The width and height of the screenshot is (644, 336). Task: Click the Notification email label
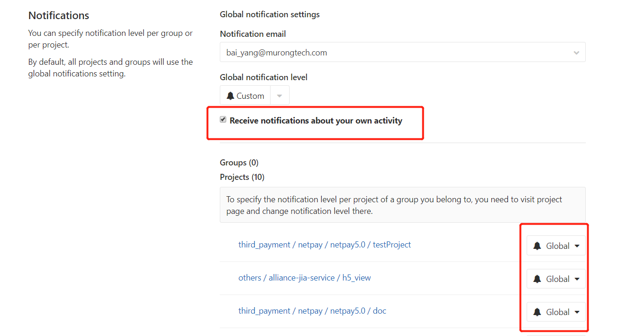pos(253,34)
